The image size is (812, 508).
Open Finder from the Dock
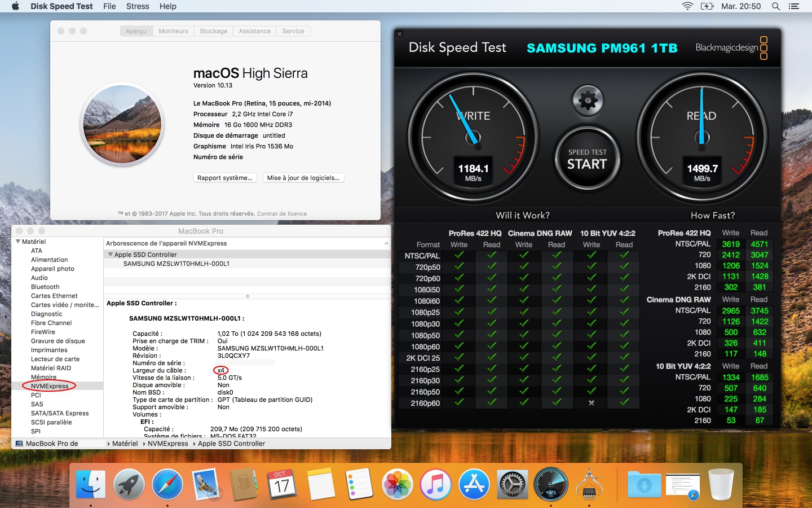(91, 484)
